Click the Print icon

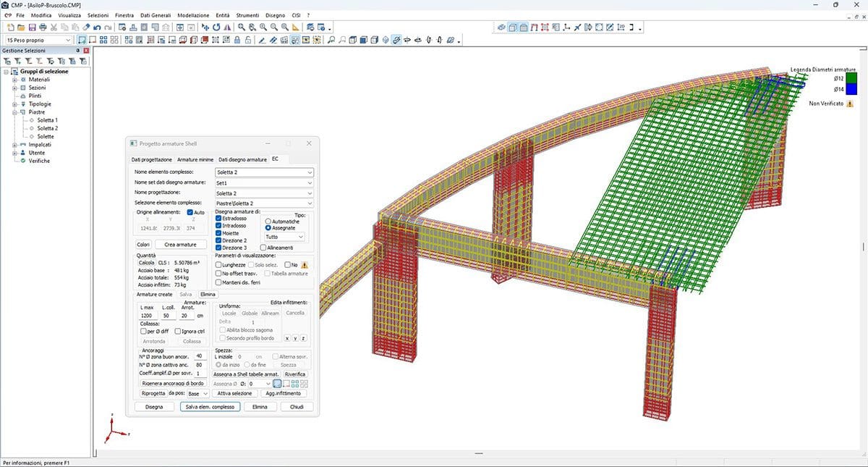(43, 27)
